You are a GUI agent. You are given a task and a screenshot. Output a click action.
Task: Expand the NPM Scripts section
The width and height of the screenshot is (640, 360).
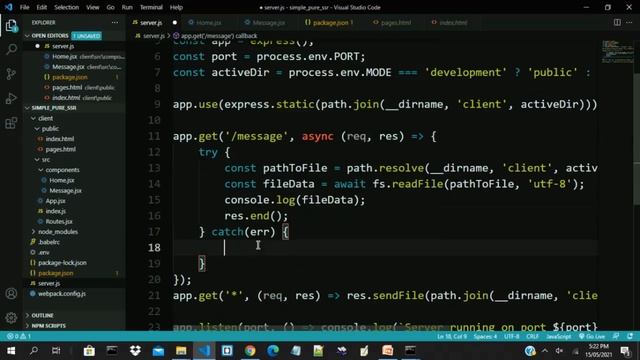coord(27,326)
